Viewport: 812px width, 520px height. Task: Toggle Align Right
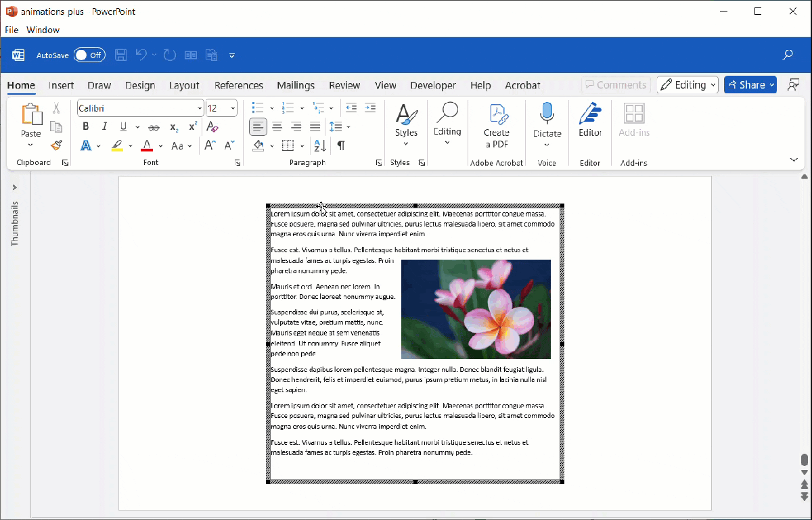pyautogui.click(x=296, y=126)
